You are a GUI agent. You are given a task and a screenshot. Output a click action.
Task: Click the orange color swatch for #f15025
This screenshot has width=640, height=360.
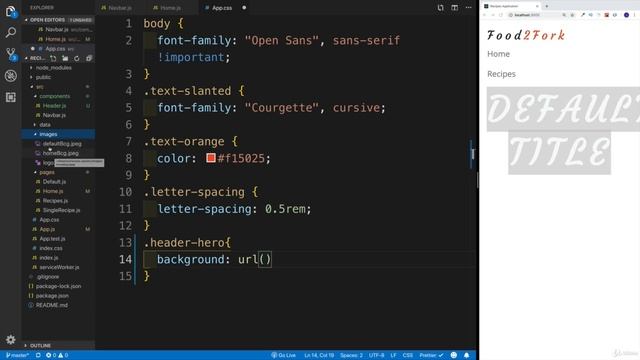[211, 158]
